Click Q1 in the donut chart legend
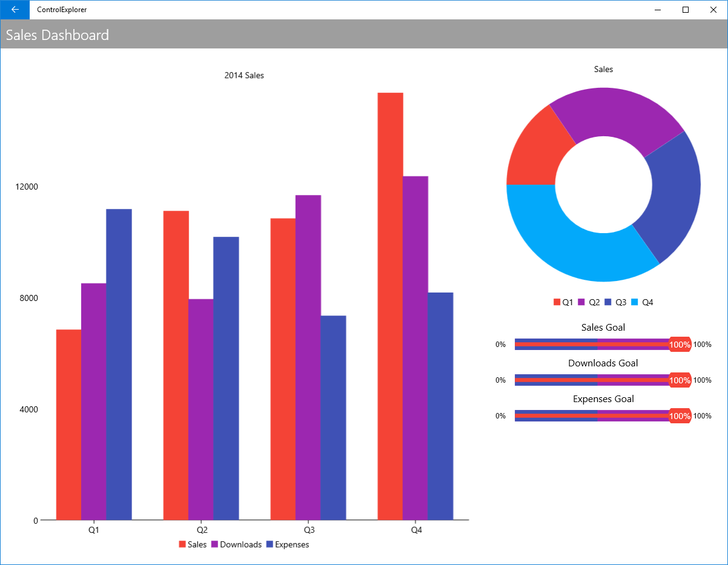This screenshot has height=565, width=728. point(563,302)
